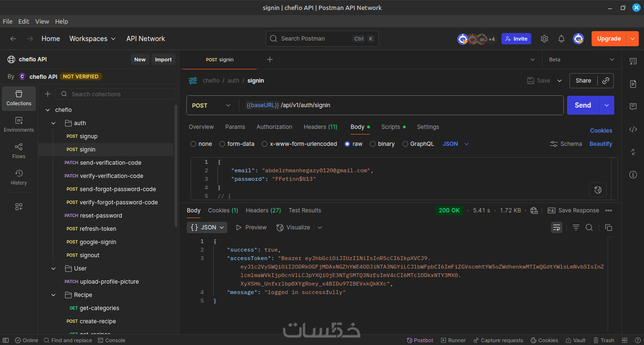Open the View menu
The width and height of the screenshot is (644, 345).
(x=42, y=21)
